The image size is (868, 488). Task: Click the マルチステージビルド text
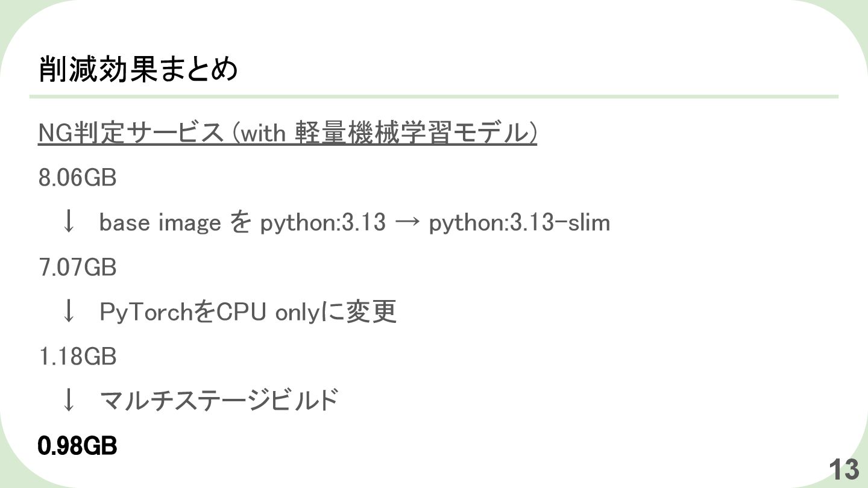(x=218, y=401)
